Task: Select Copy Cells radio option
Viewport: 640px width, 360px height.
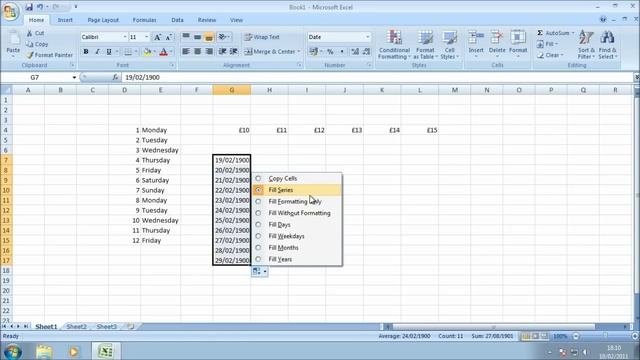Action: pyautogui.click(x=258, y=178)
